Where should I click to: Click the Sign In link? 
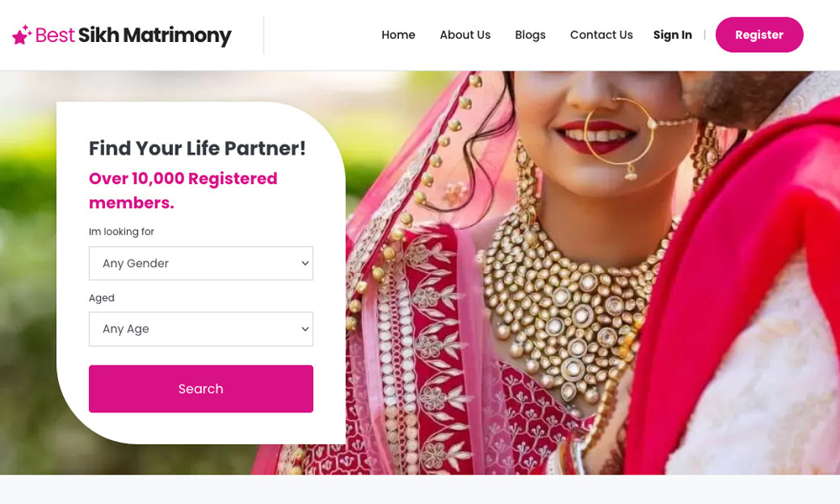click(672, 34)
